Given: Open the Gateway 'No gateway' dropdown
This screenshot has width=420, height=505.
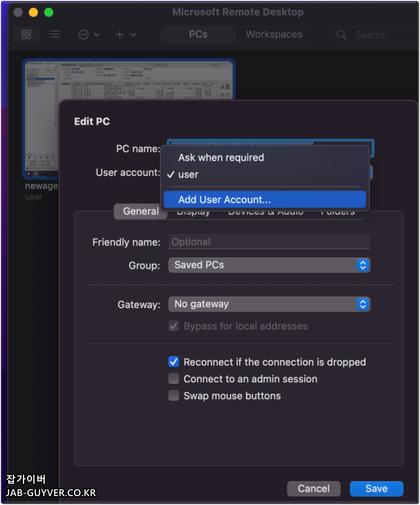Looking at the screenshot, I should [269, 304].
